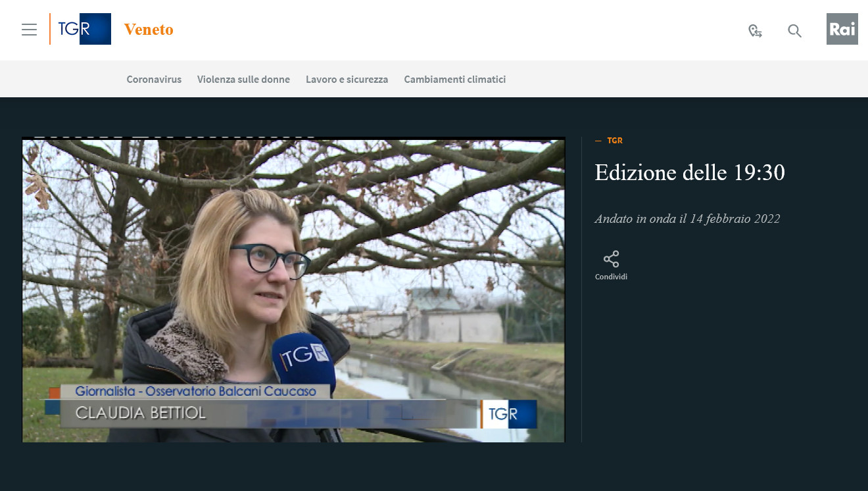Viewport: 868px width, 491px height.
Task: Open Lavoro e sicurezza section
Action: (347, 80)
